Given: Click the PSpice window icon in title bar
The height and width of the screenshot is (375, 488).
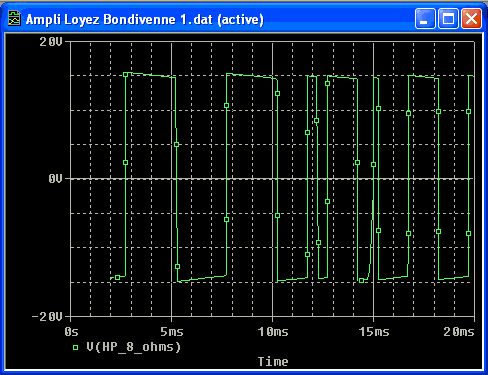Looking at the screenshot, I should 14,19.
